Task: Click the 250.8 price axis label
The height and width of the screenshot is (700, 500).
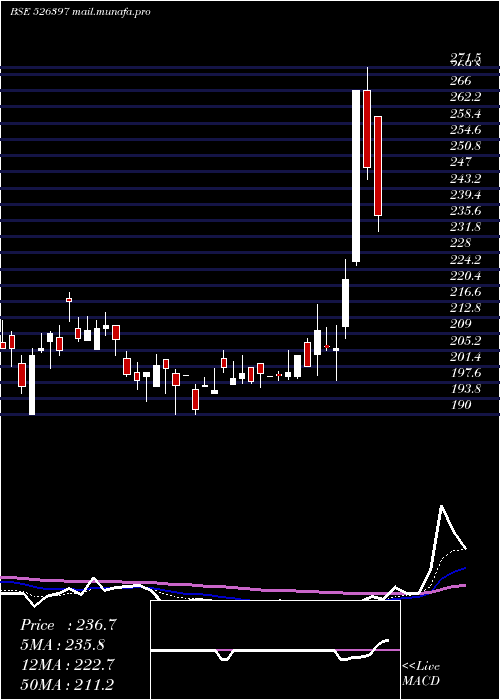Action: click(466, 146)
